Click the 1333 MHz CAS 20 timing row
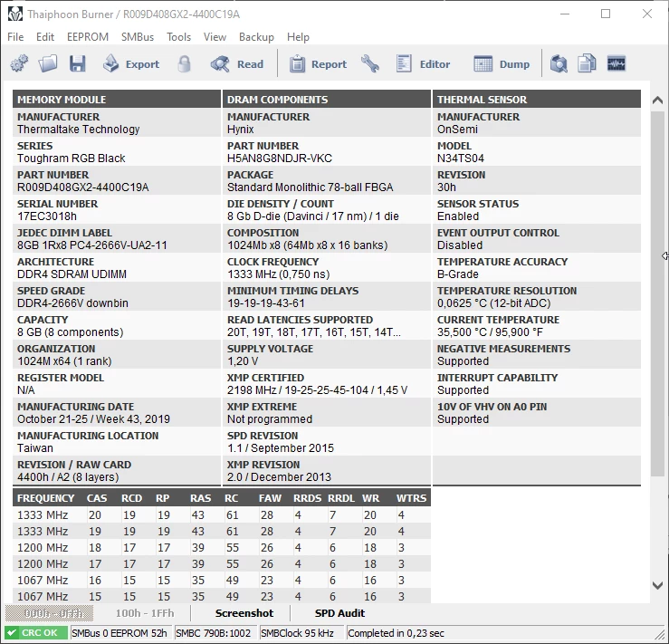Image resolution: width=669 pixels, height=644 pixels. 222,515
